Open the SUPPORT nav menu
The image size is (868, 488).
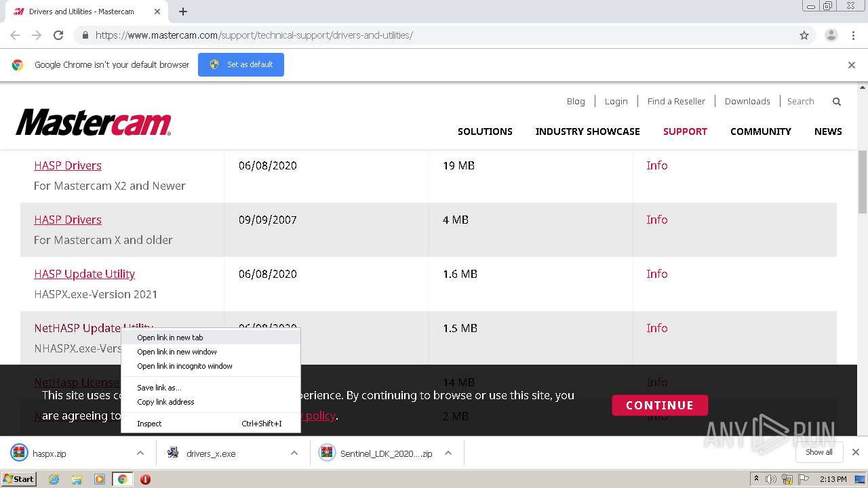[685, 131]
